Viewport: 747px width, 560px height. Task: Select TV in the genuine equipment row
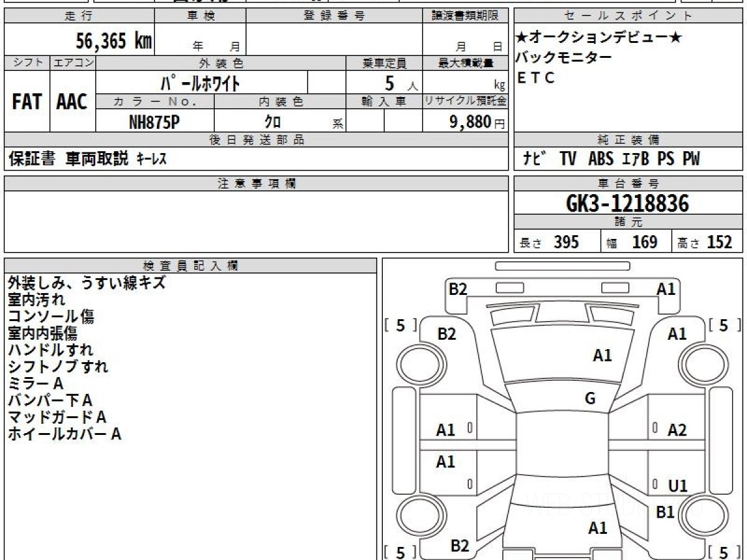point(568,159)
